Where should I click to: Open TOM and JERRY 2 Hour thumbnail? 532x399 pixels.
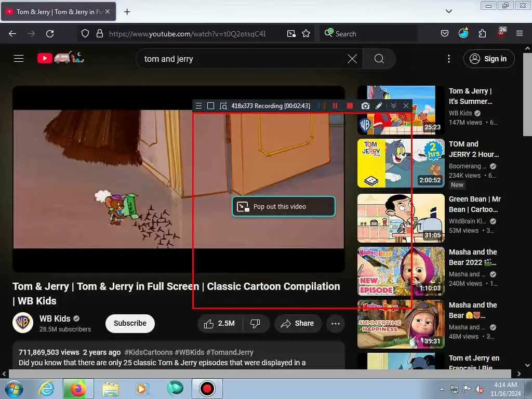(x=401, y=163)
